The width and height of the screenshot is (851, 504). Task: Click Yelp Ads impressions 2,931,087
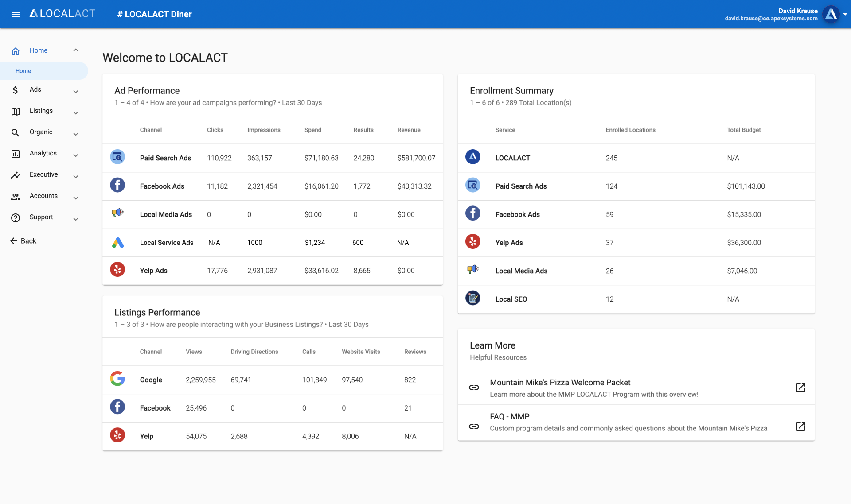point(262,271)
